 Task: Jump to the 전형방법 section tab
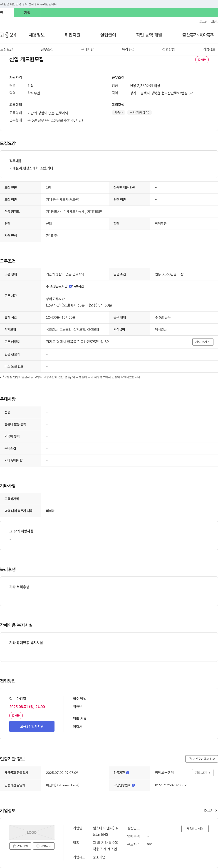click(x=168, y=49)
